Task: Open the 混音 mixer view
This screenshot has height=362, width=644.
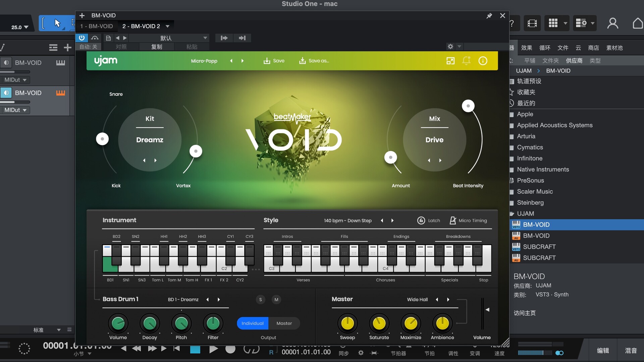Action: (631, 350)
